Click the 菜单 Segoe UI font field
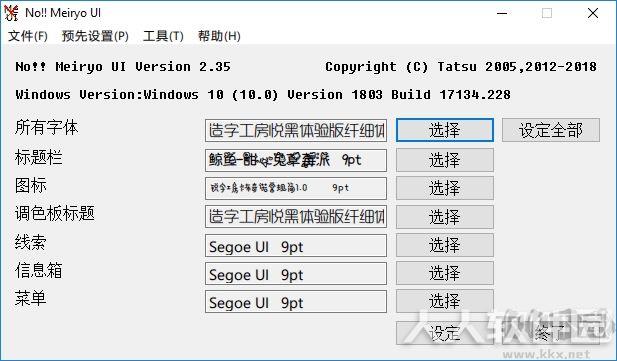This screenshot has height=361, width=617. (x=296, y=302)
